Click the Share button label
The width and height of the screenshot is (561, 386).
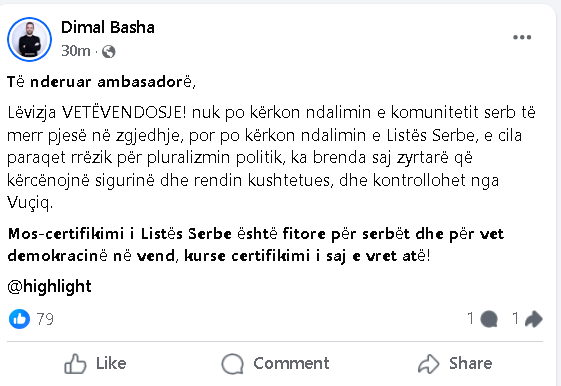[x=470, y=363]
